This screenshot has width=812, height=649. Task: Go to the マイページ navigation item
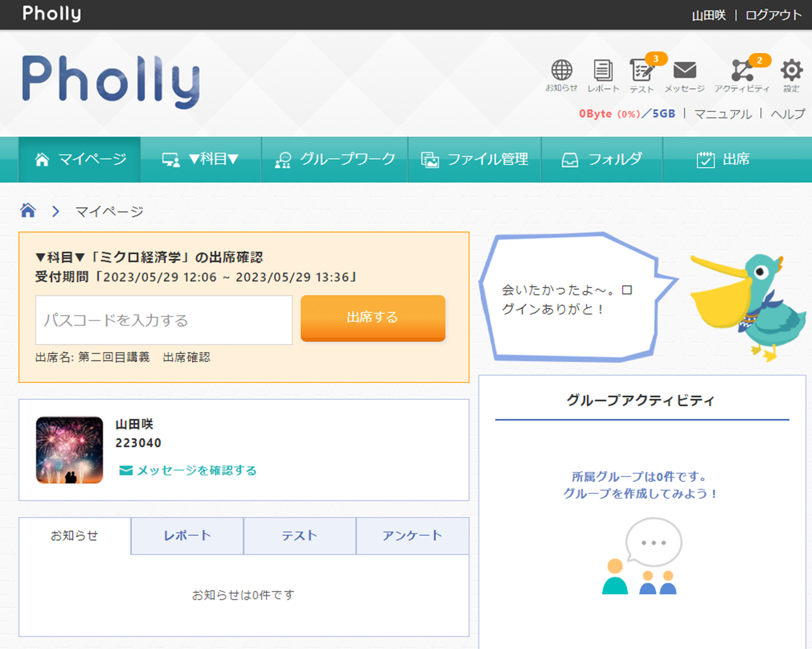[x=80, y=160]
